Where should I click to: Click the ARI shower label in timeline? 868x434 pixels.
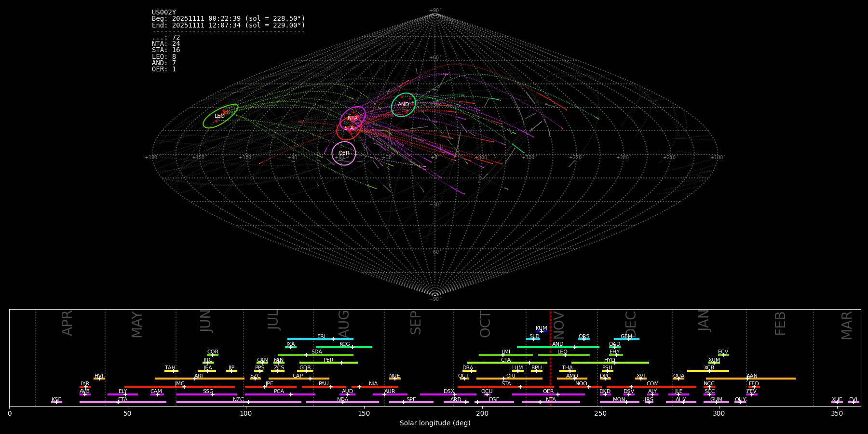(x=199, y=376)
